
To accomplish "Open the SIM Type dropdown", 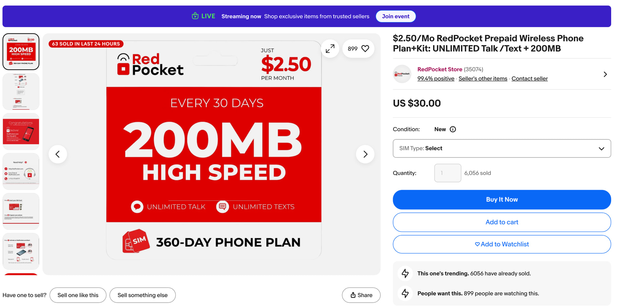I will click(501, 148).
